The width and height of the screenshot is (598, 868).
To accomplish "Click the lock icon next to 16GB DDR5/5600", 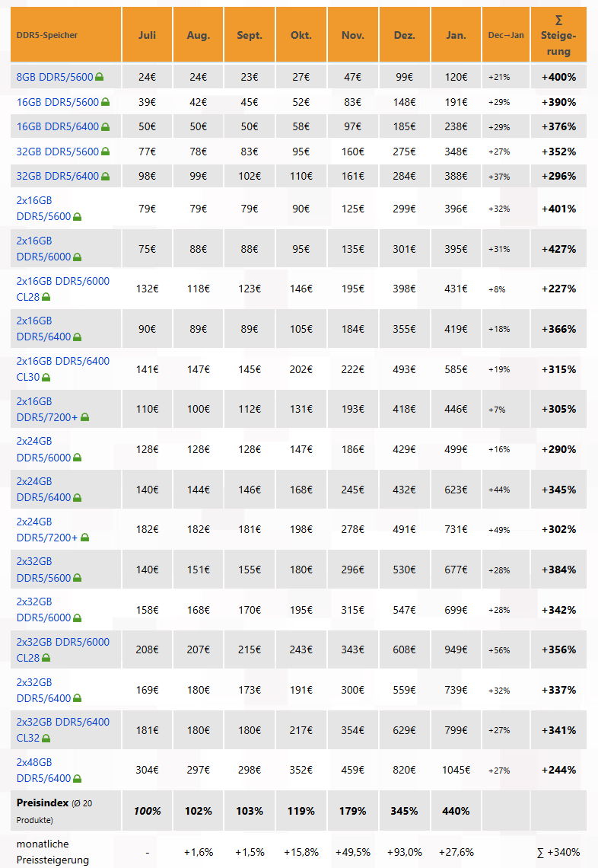I will click(106, 103).
